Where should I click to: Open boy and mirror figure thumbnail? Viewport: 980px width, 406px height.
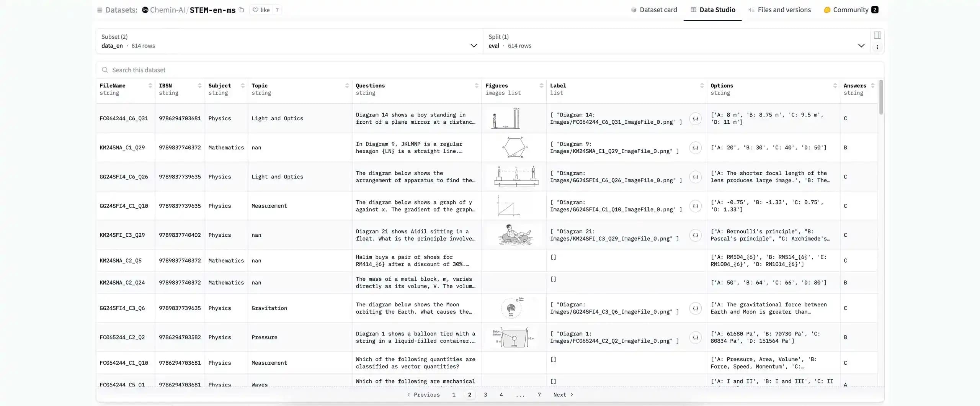pyautogui.click(x=506, y=118)
